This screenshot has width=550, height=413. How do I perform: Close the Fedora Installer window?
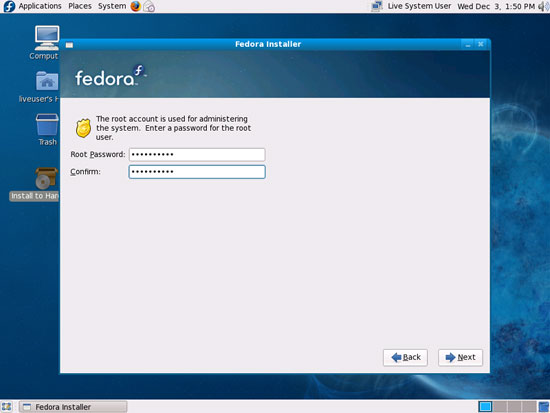pos(481,44)
